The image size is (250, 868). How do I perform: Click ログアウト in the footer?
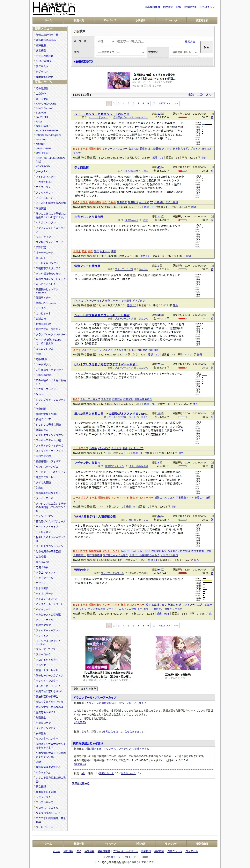coord(191,851)
